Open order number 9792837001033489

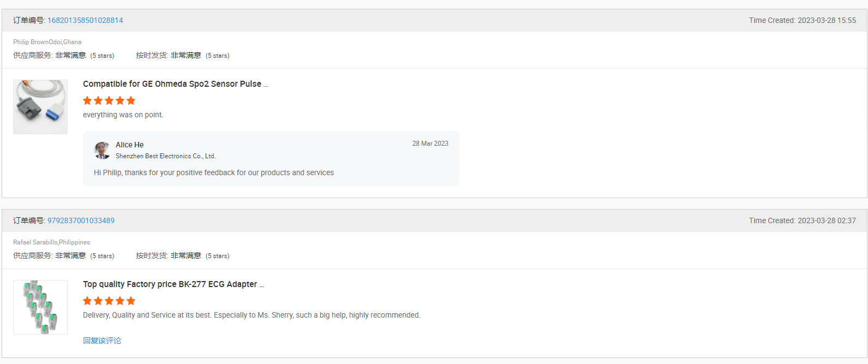coord(81,220)
